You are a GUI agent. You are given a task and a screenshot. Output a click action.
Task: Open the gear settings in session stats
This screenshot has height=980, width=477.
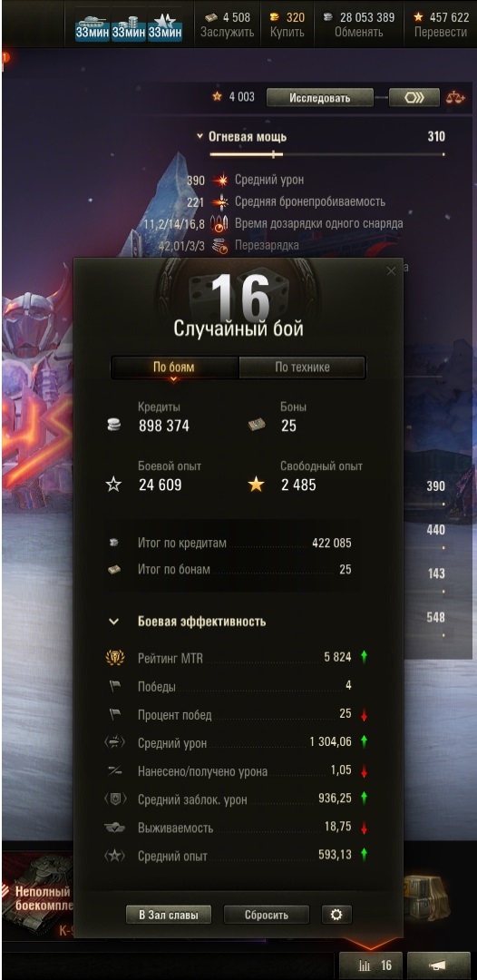tap(336, 915)
